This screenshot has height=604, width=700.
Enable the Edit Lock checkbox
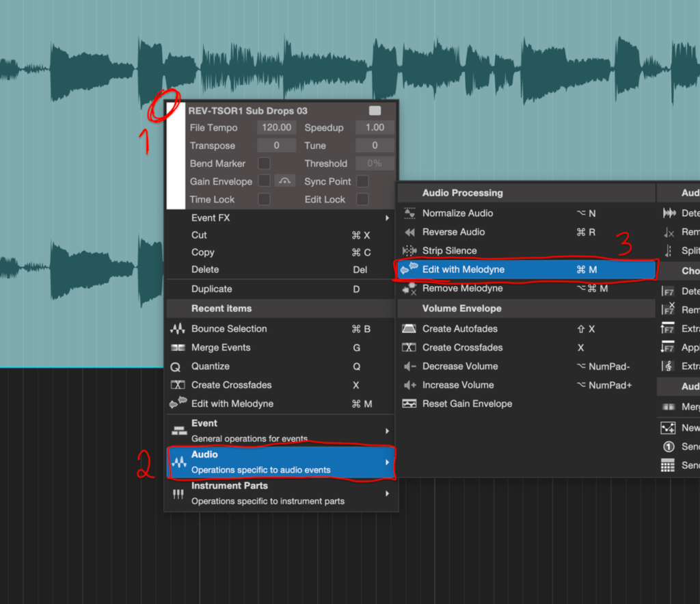point(362,199)
